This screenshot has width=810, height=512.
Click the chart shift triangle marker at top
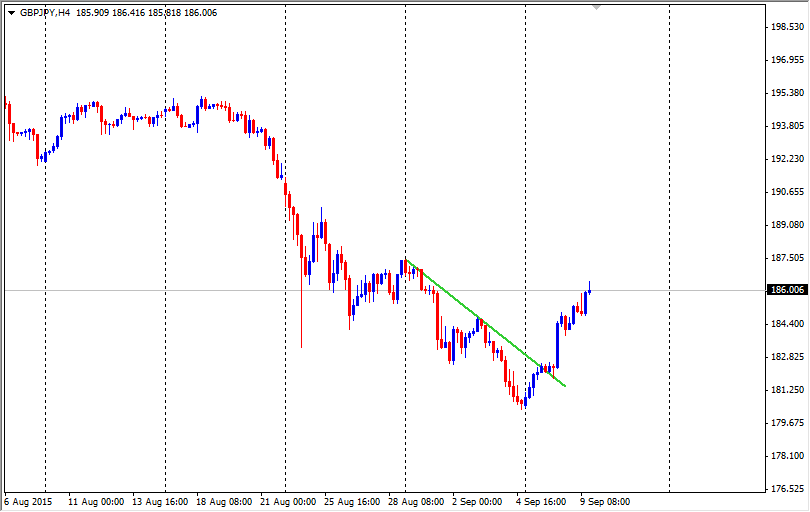tap(597, 7)
